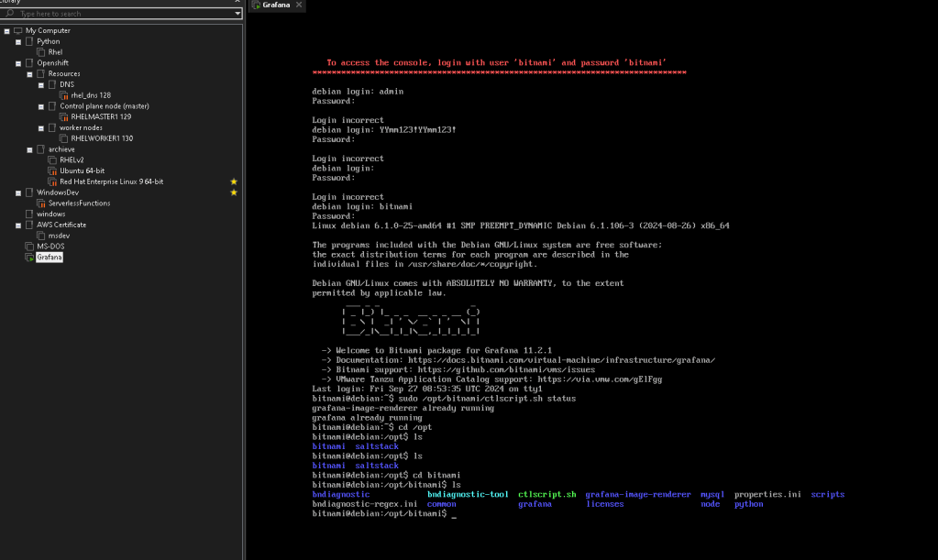This screenshot has width=938, height=560.
Task: Click the DNS folder icon
Action: tap(52, 84)
